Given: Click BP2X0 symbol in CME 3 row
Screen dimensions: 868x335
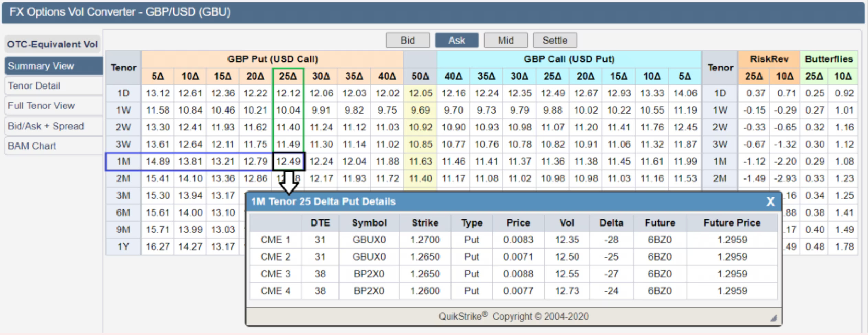Looking at the screenshot, I should pos(369,274).
